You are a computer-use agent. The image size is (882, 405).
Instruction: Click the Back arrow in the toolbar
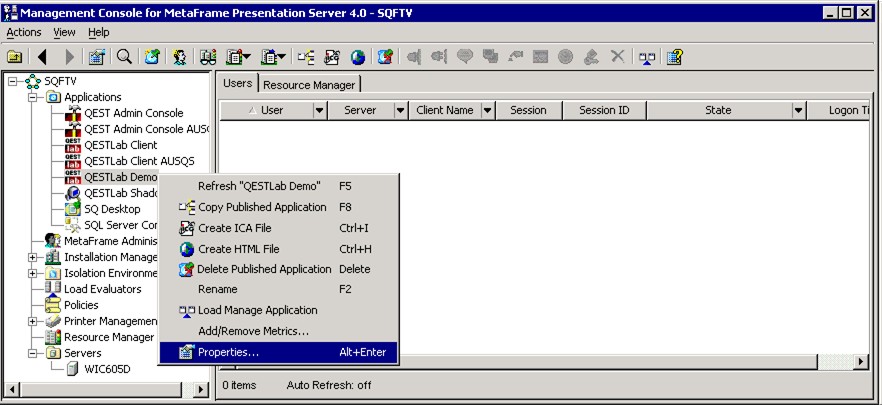[x=43, y=57]
